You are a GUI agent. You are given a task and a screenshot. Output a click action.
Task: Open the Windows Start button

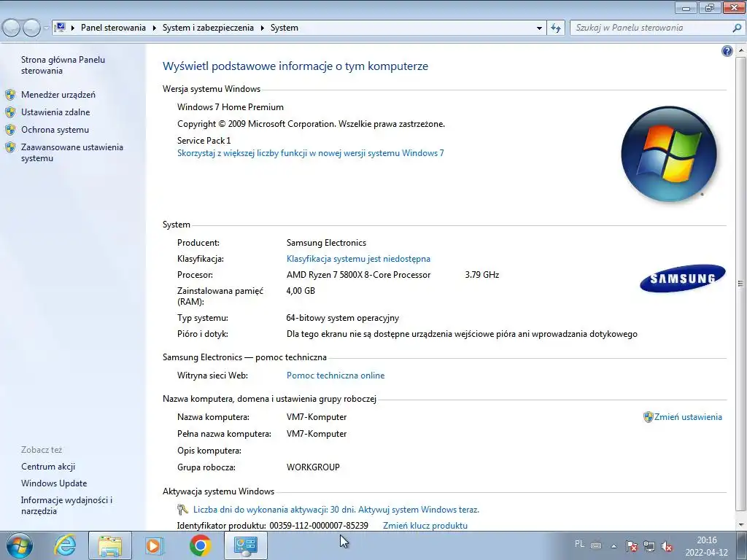pos(19,545)
